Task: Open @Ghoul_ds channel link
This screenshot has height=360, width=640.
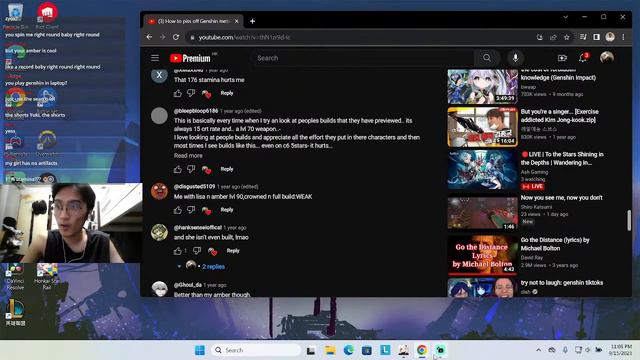Action: [188, 285]
